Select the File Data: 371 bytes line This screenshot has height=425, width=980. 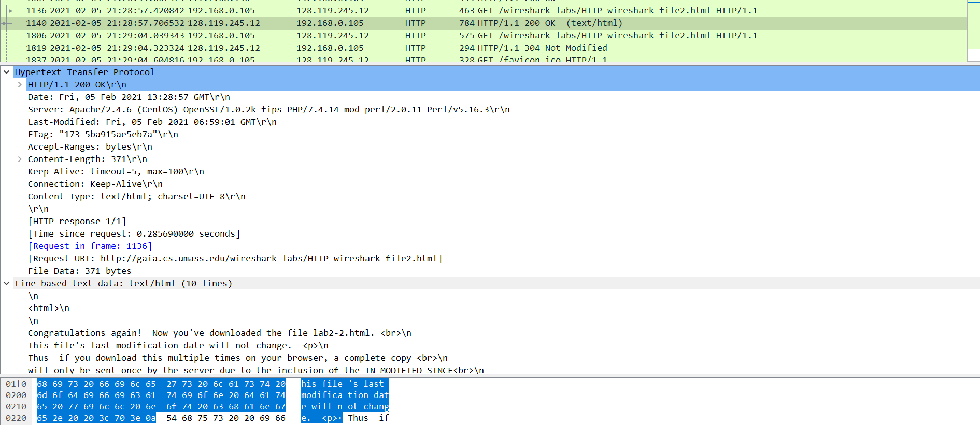coord(80,271)
